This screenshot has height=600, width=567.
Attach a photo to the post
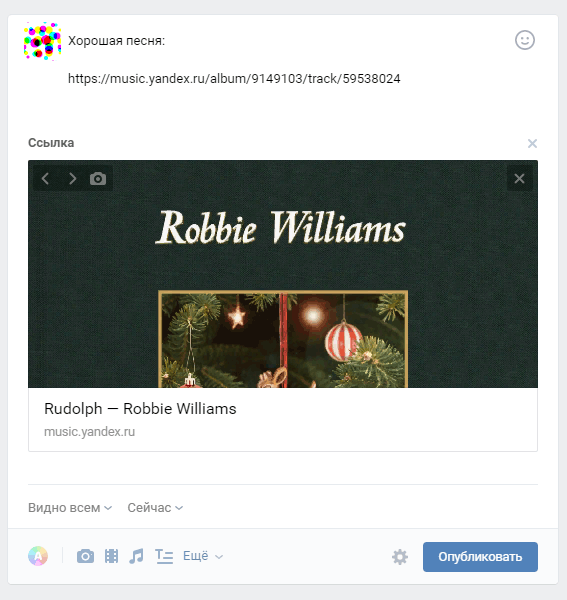(85, 556)
